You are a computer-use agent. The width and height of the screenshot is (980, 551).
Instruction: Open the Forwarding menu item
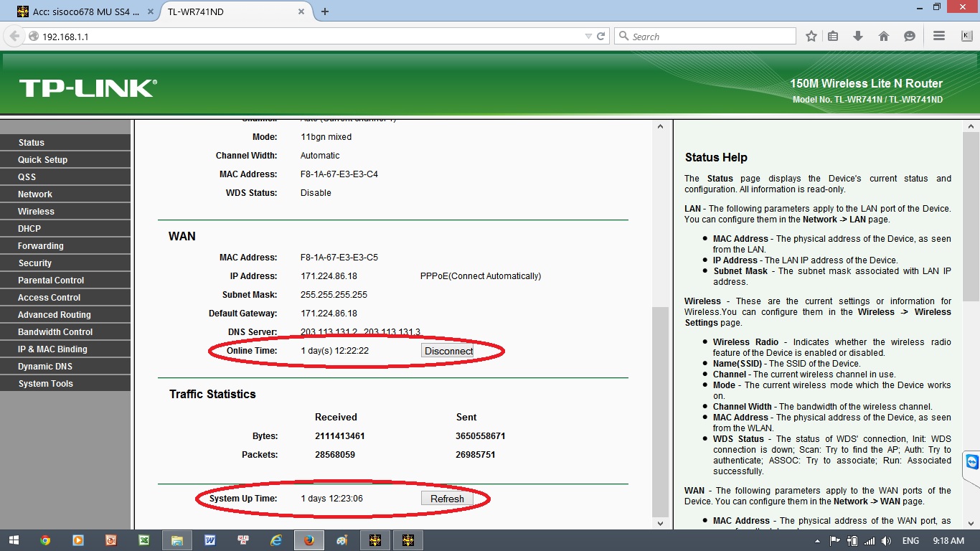pyautogui.click(x=65, y=245)
